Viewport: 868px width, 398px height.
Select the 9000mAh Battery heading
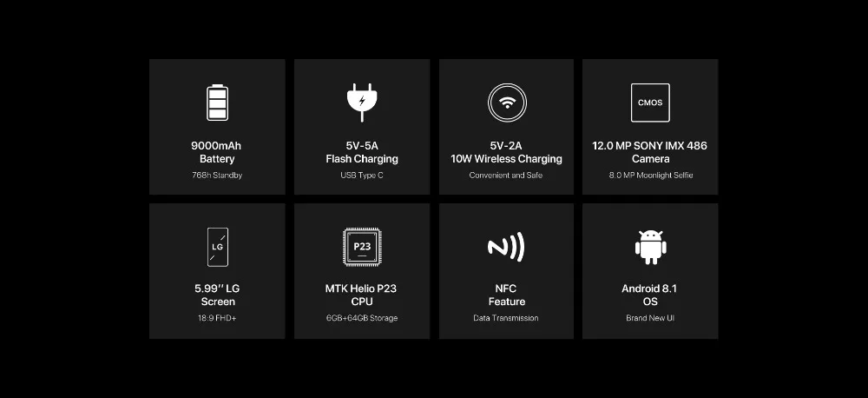point(216,152)
